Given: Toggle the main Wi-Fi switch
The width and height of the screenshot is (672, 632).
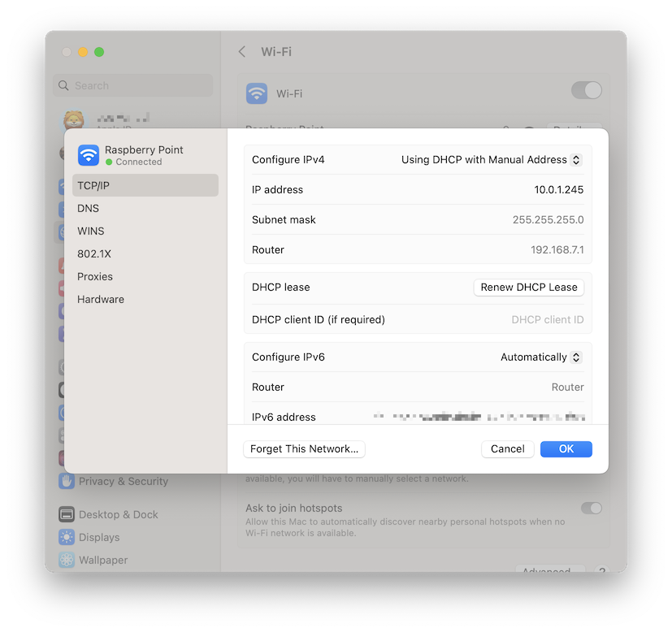Looking at the screenshot, I should coord(587,90).
